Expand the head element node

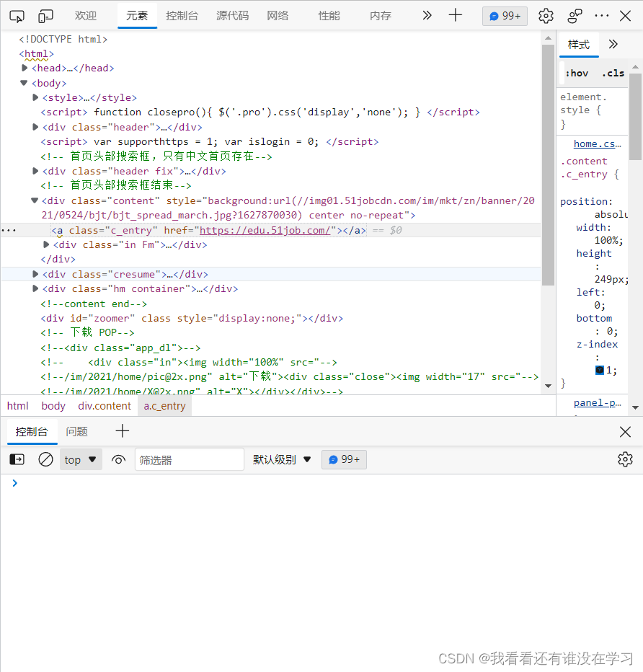click(25, 68)
